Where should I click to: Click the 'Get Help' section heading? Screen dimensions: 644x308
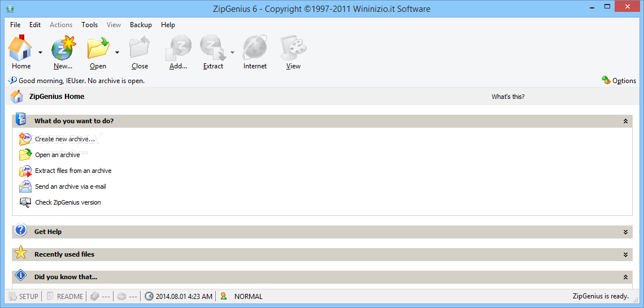coord(48,232)
